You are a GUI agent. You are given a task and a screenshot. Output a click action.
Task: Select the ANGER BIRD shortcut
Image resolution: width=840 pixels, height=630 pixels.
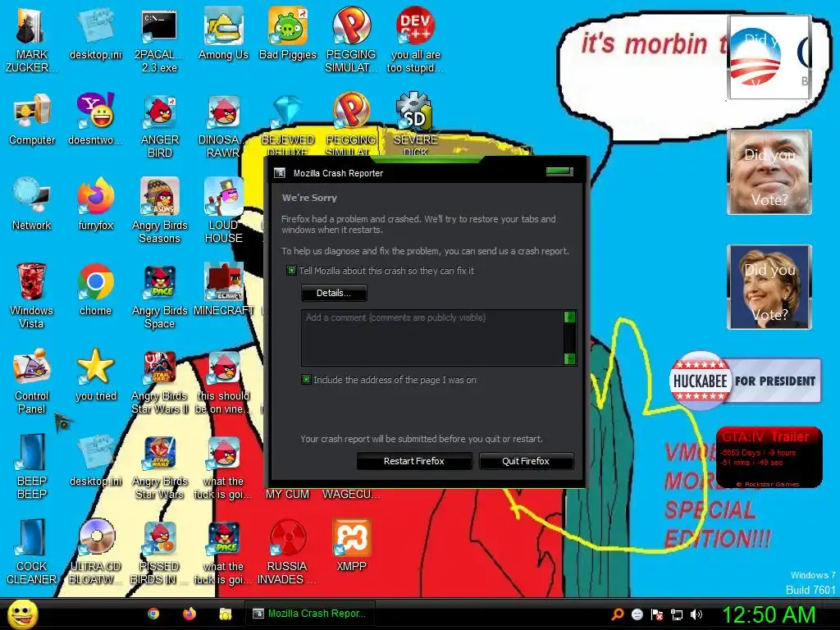[159, 125]
